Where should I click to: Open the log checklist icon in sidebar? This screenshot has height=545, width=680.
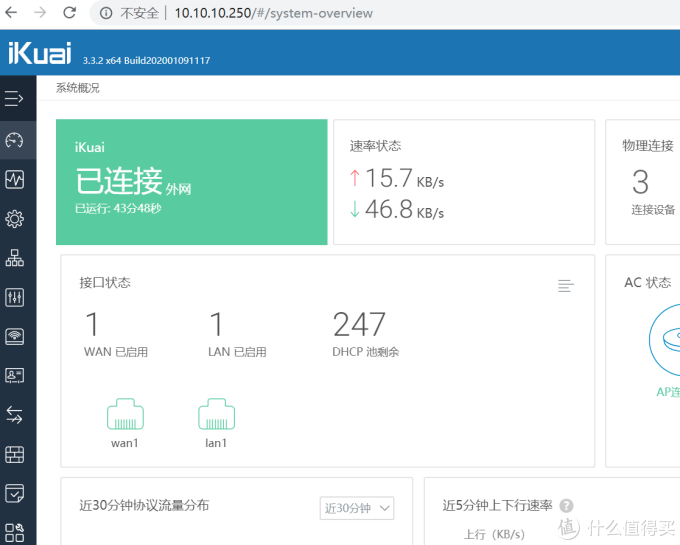[x=14, y=493]
